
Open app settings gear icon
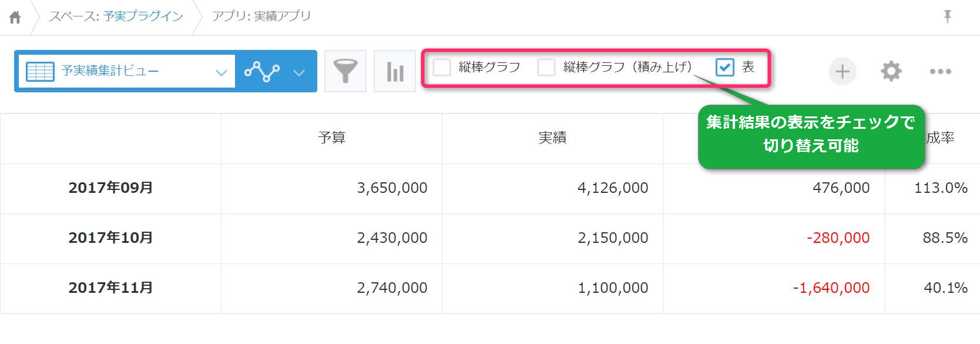click(891, 71)
